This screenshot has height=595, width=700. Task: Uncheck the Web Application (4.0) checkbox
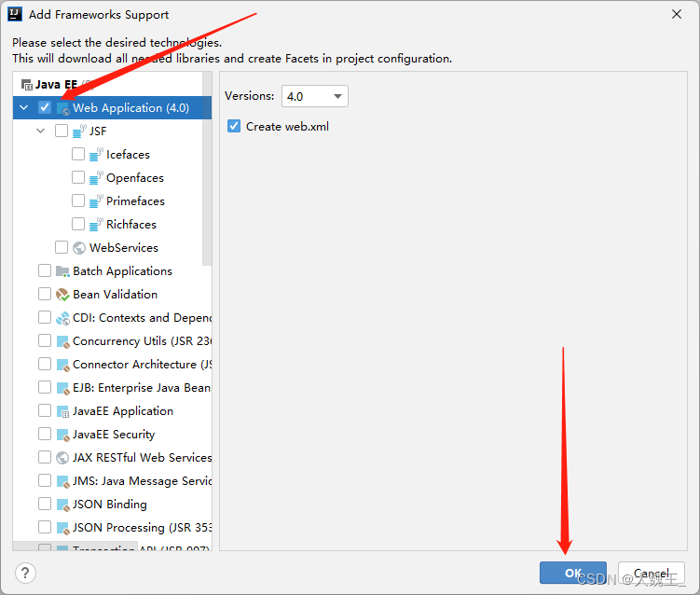(45, 107)
